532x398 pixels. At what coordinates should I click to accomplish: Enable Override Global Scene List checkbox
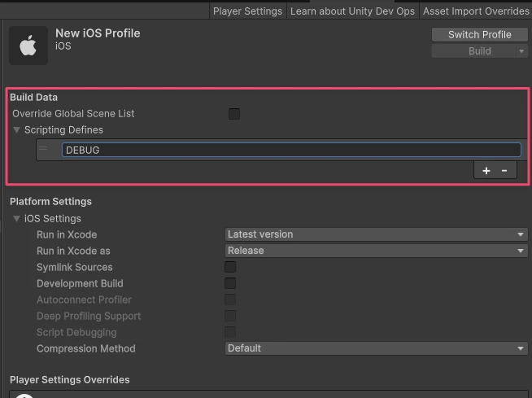point(234,114)
